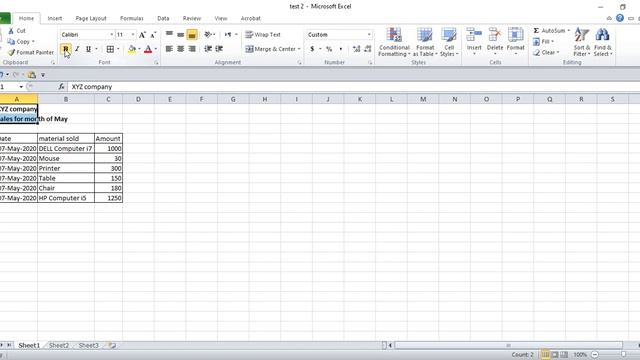Click the Excel Help question icon
The image size is (640, 360).
click(x=620, y=18)
